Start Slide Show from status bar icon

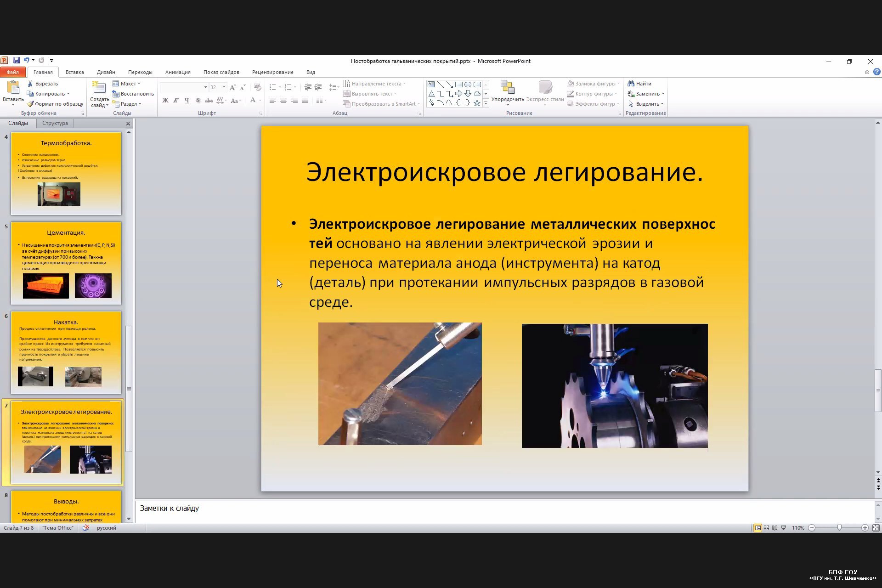coord(784,528)
